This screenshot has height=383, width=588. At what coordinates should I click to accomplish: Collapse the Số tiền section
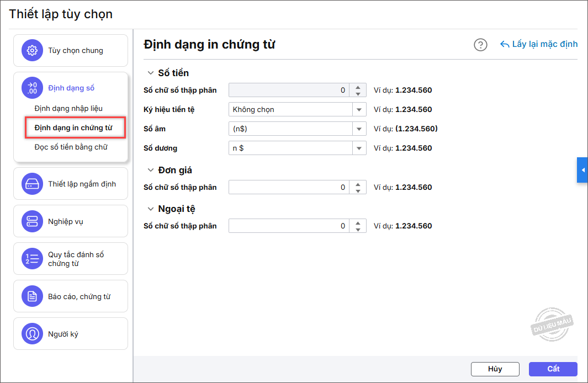[x=150, y=73]
